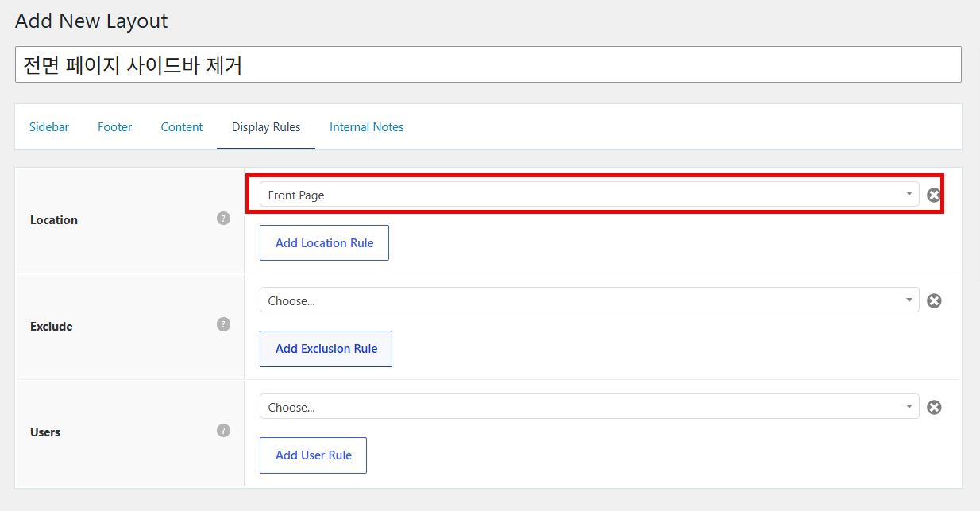This screenshot has width=980, height=511.
Task: Click the help icon next to Exclude
Action: pos(223,324)
